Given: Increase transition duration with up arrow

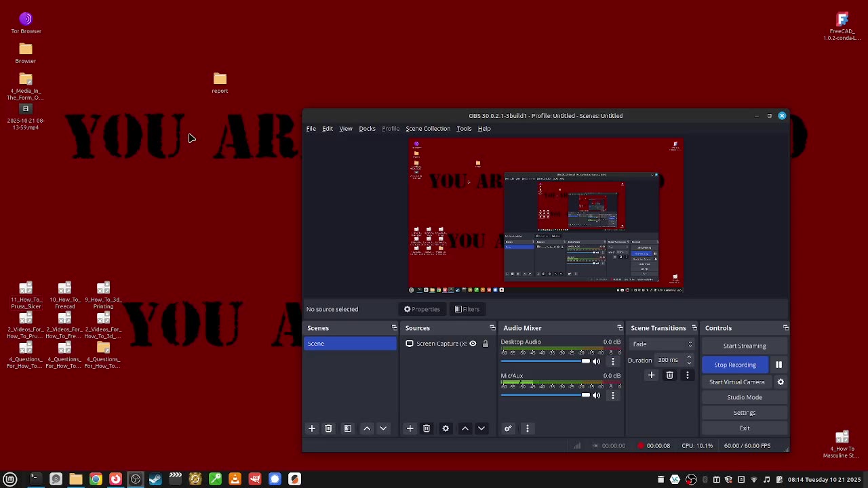Looking at the screenshot, I should (689, 357).
